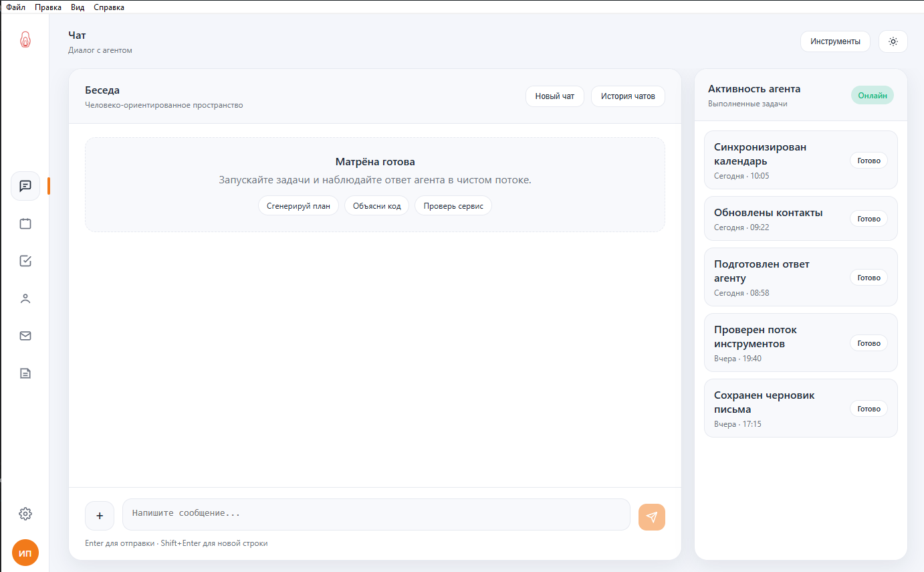Select the Проверь сервис suggestion chip
This screenshot has width=924, height=572.
tap(453, 206)
